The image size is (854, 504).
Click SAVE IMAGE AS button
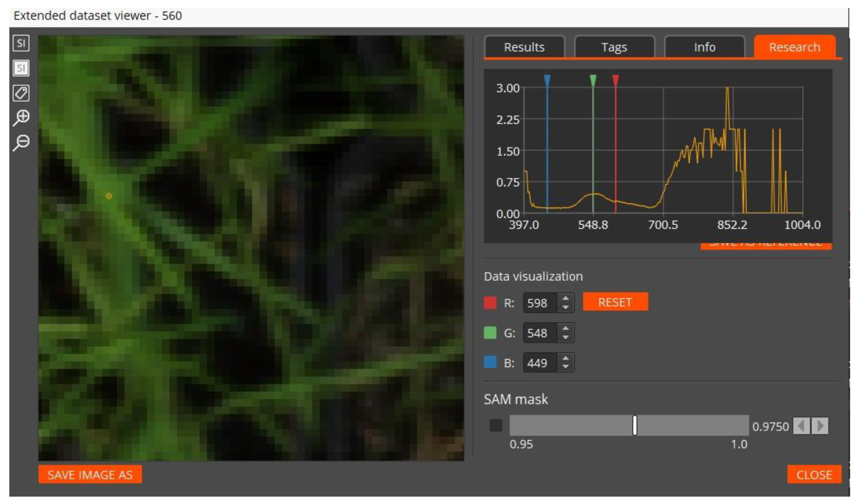click(90, 475)
